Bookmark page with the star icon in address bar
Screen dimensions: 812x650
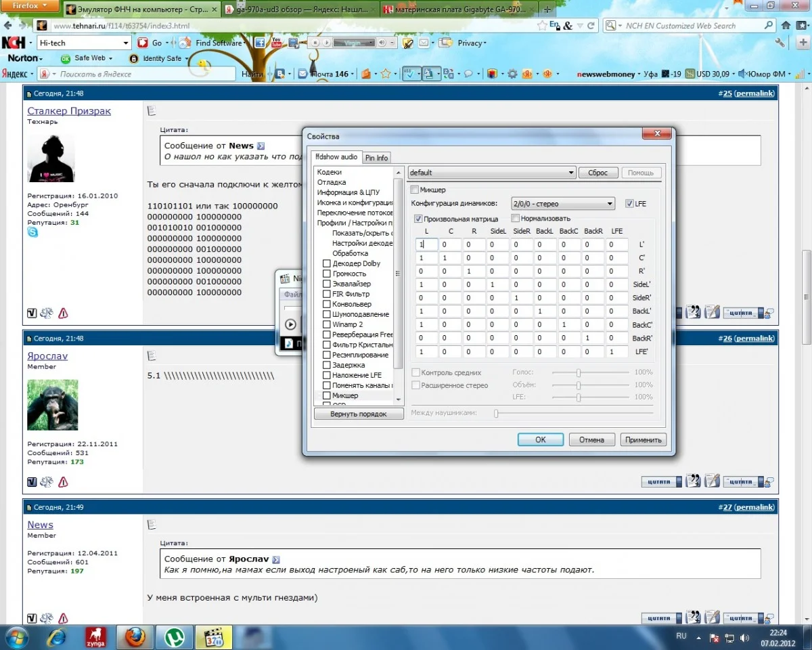coord(542,26)
